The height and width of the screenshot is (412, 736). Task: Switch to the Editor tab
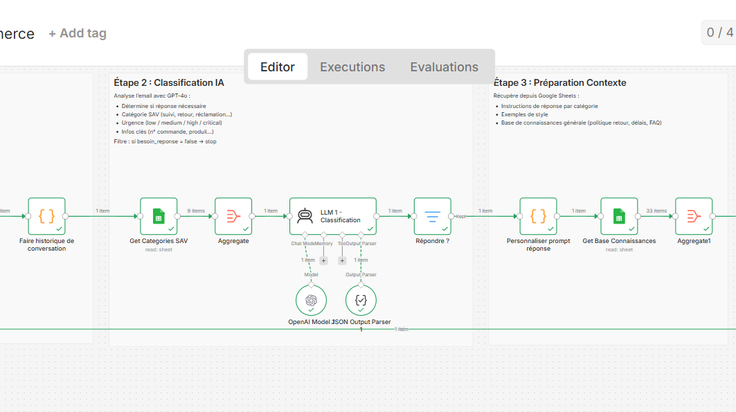[277, 67]
